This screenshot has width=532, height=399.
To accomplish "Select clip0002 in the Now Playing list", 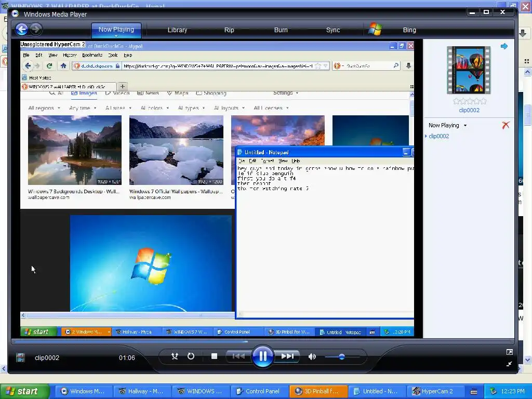I will [x=438, y=136].
